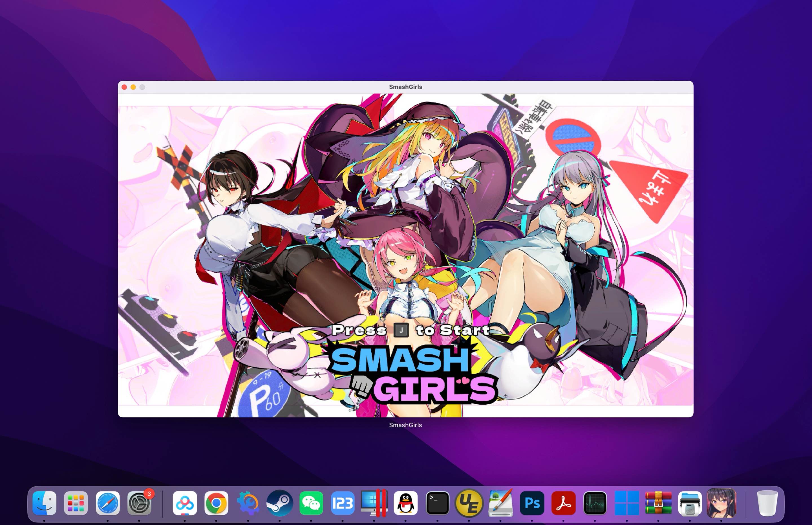Open the printer folder Dock icon
The width and height of the screenshot is (812, 525).
click(690, 503)
